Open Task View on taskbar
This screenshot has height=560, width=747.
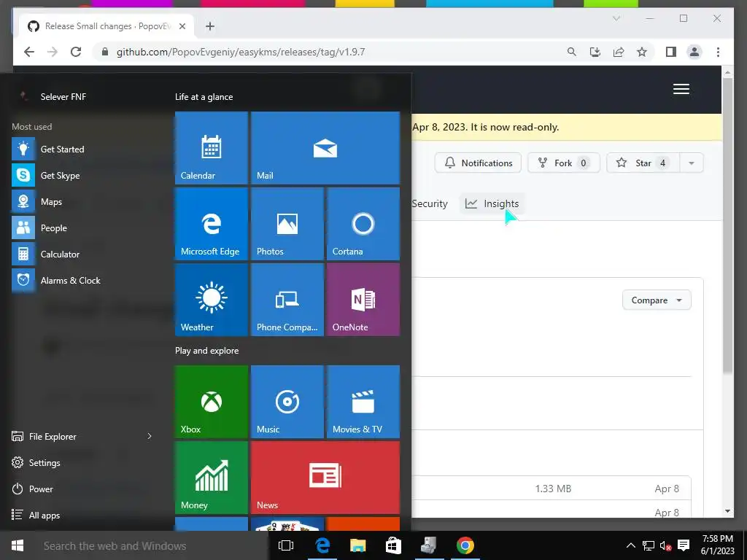tap(286, 545)
